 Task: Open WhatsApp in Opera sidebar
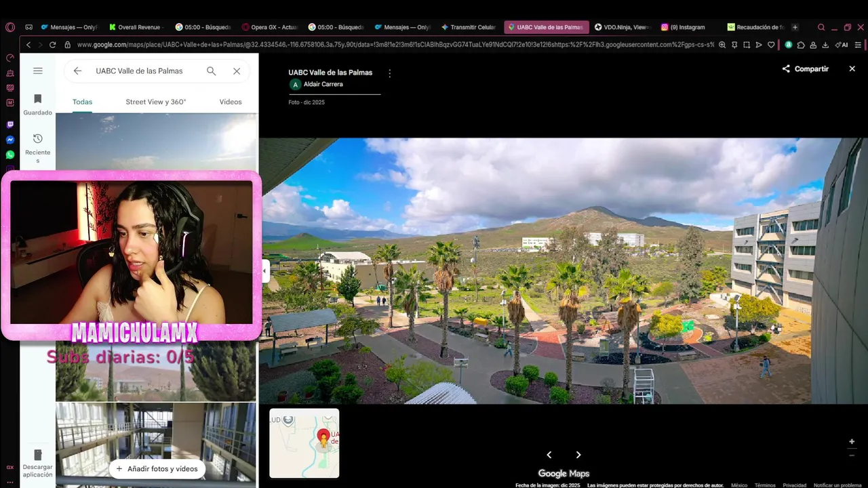pyautogui.click(x=10, y=155)
